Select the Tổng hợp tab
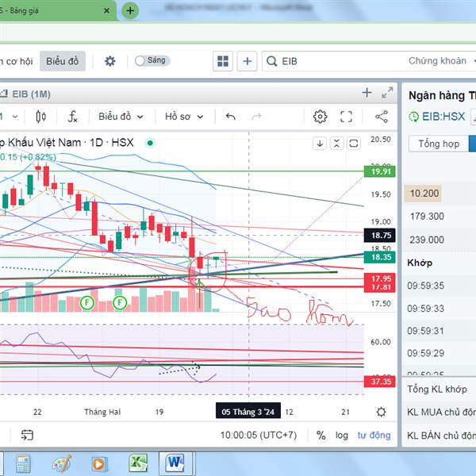The width and height of the screenshot is (476, 476). [439, 144]
